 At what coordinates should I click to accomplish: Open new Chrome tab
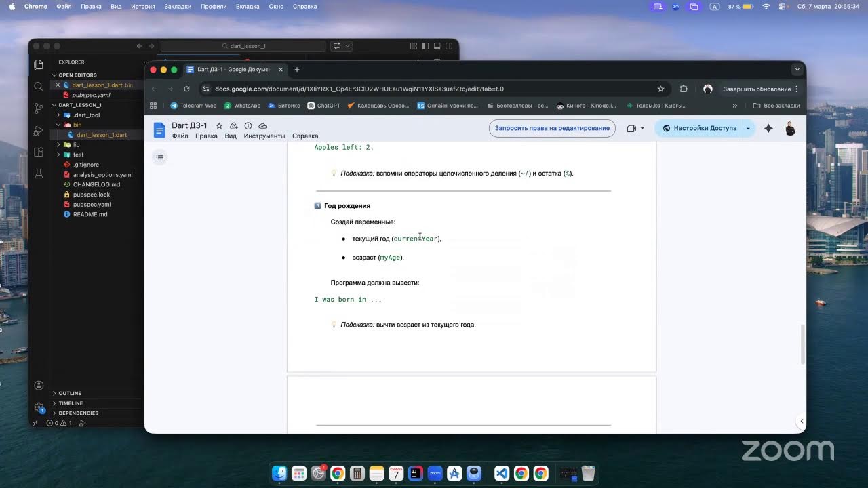click(x=296, y=69)
